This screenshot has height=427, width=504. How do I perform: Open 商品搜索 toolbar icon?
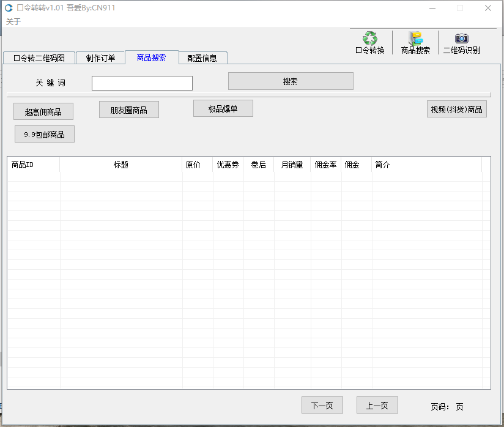(x=415, y=39)
